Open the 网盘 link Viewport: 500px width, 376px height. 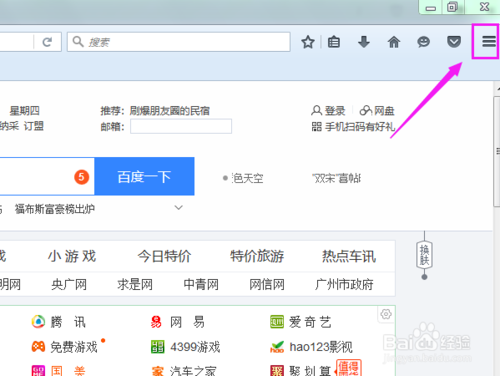377,111
